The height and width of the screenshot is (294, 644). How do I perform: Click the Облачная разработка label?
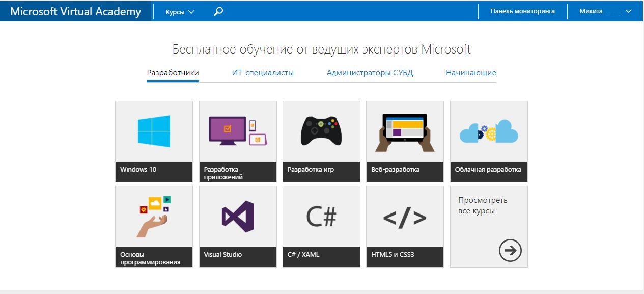point(488,169)
